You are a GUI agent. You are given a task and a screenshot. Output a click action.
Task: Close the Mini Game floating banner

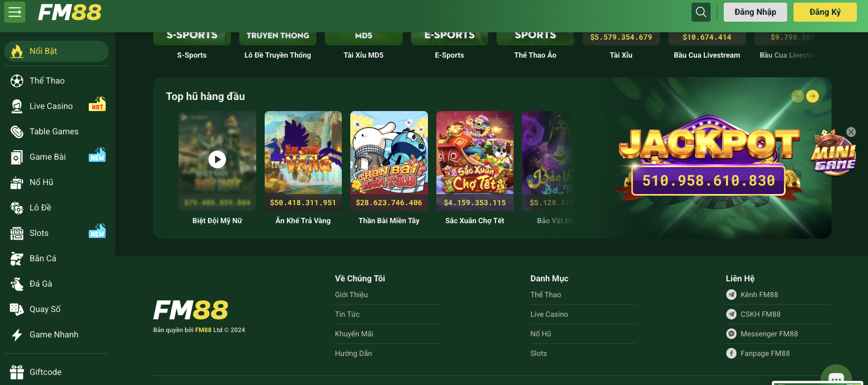pyautogui.click(x=851, y=132)
